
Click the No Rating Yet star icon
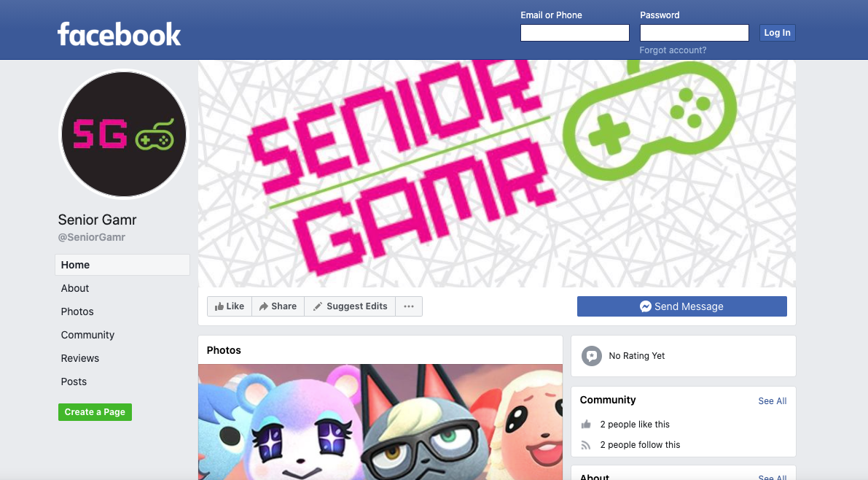(x=591, y=356)
